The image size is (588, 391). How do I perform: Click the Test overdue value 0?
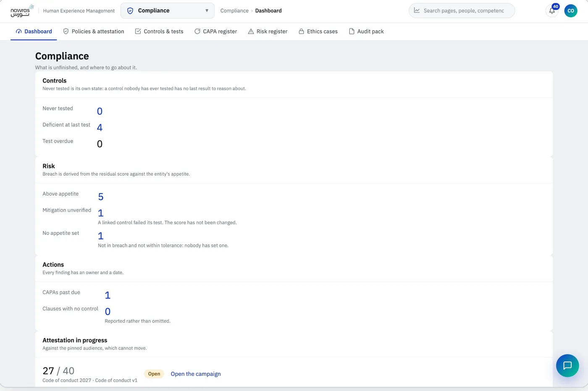coord(100,144)
